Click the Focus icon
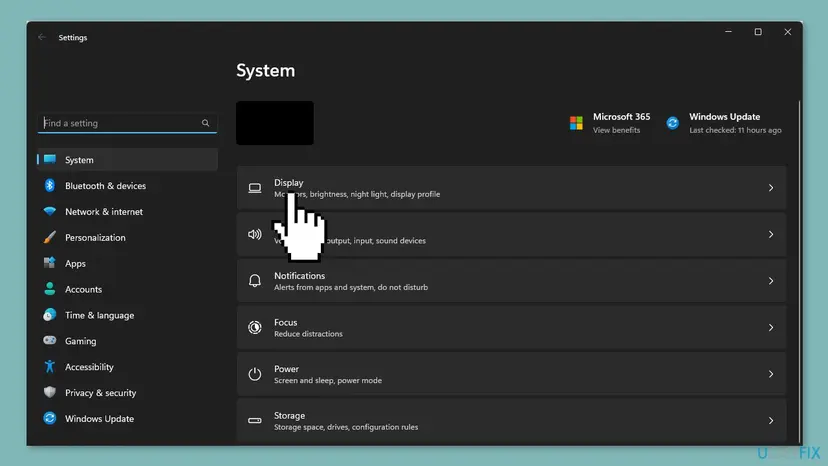 point(255,328)
